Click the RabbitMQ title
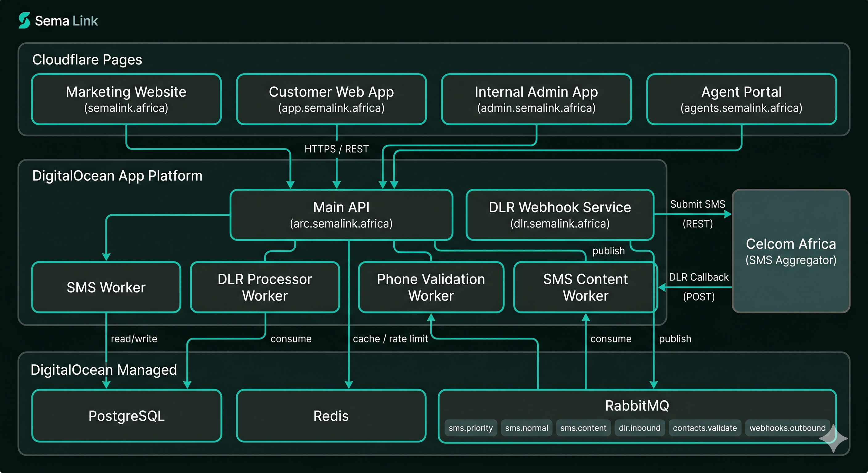This screenshot has height=473, width=868. (637, 406)
